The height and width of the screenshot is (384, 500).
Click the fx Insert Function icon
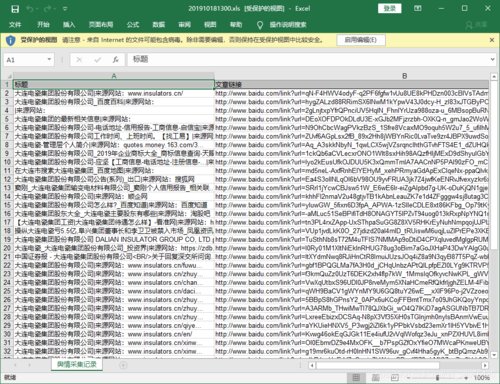(115, 60)
